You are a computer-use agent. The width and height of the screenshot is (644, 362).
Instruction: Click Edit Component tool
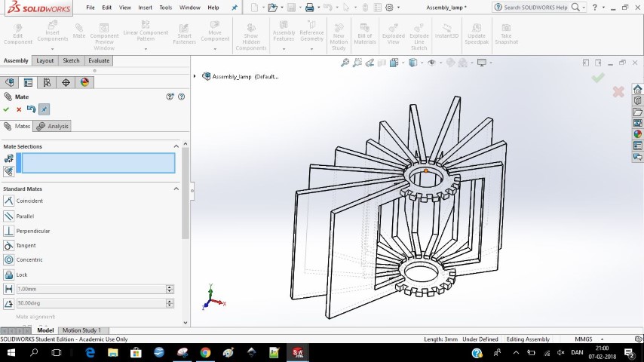point(17,34)
